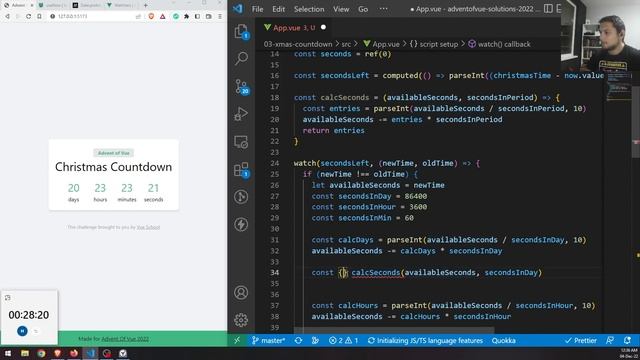Click Initializing JS/TS language features status
The width and height of the screenshot is (640, 360).
coord(425,340)
